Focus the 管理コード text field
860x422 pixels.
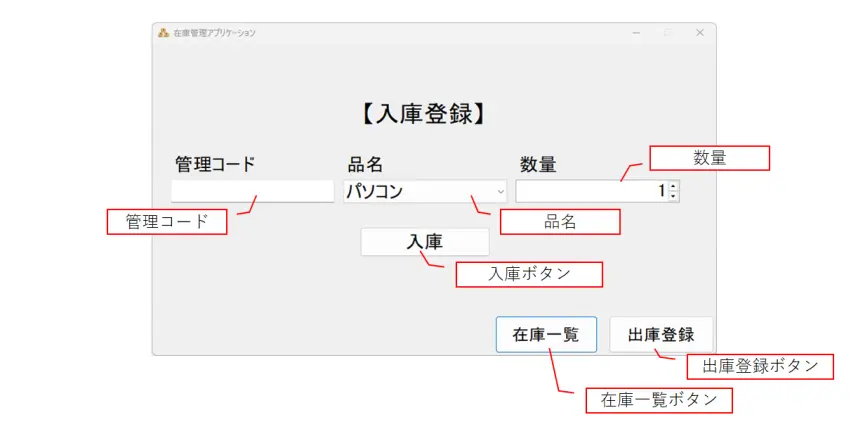[252, 191]
